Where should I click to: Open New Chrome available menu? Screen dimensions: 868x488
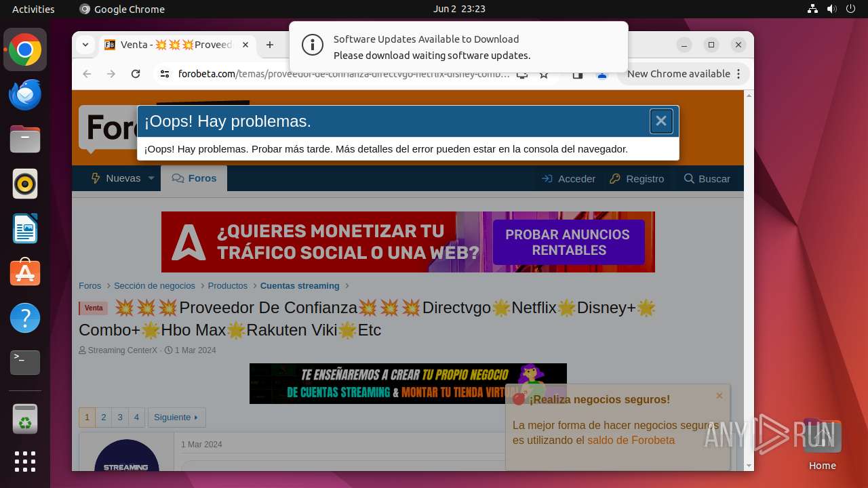pyautogui.click(x=683, y=74)
